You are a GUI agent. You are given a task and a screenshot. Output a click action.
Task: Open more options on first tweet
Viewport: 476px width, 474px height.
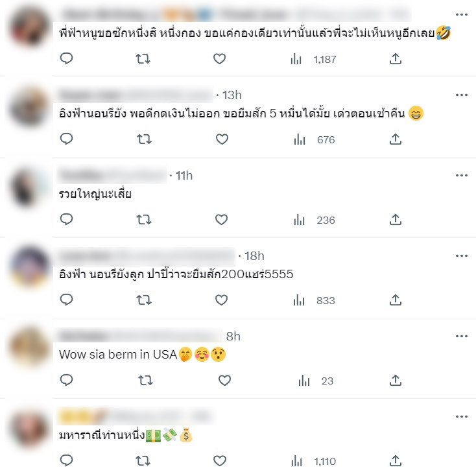click(462, 14)
